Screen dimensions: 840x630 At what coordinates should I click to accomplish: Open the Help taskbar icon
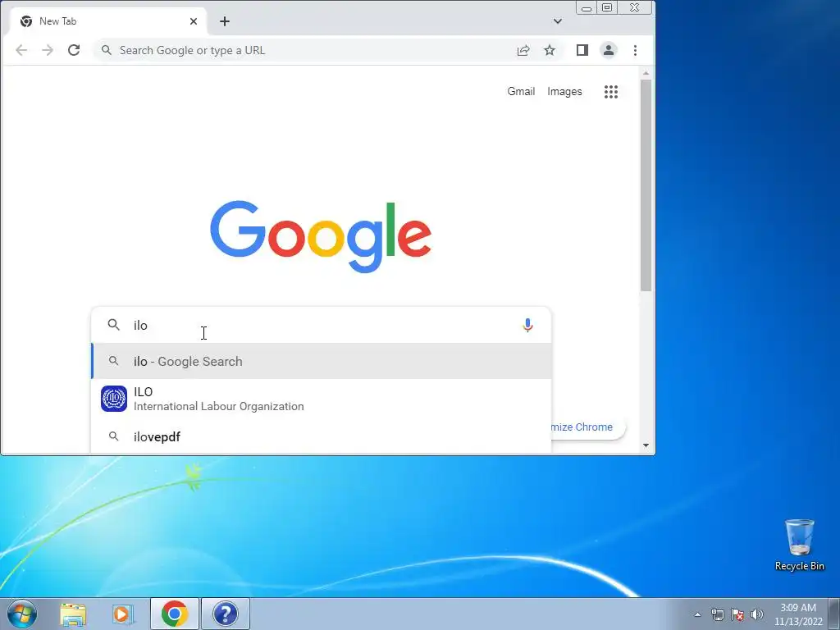tap(226, 614)
